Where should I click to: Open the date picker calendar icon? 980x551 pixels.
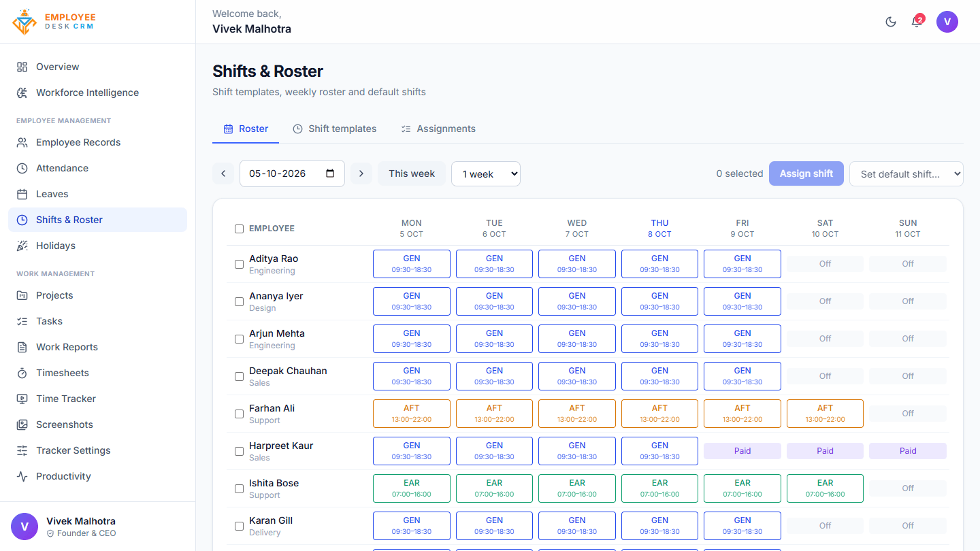coord(331,173)
